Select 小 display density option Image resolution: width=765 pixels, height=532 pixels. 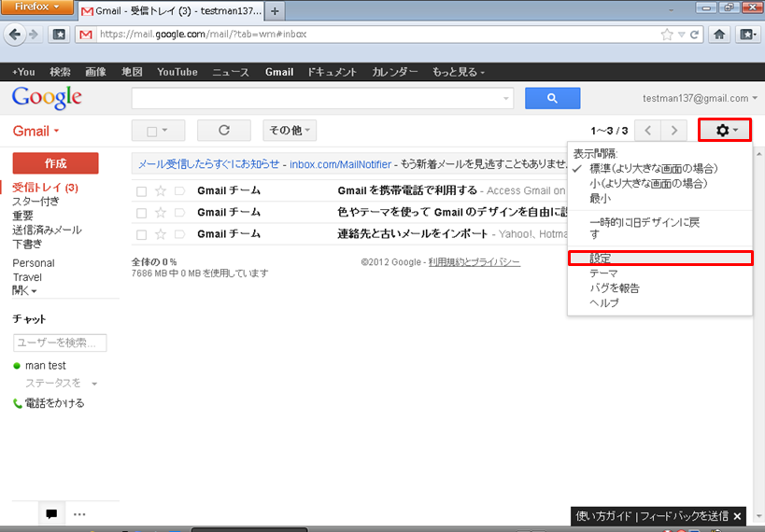[x=648, y=183]
